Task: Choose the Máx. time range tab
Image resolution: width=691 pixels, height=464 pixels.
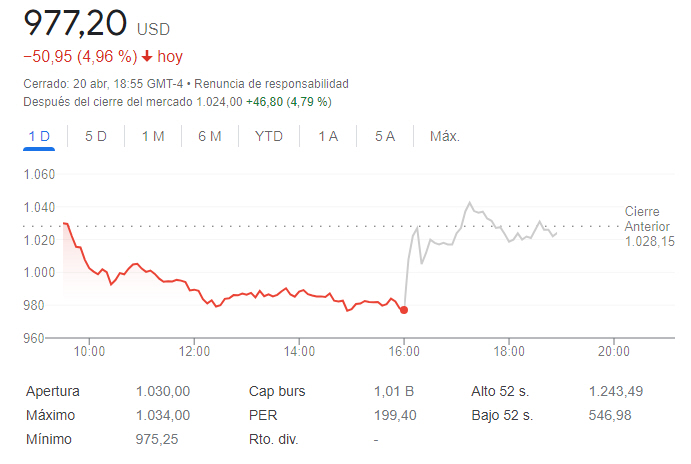Action: pos(444,136)
